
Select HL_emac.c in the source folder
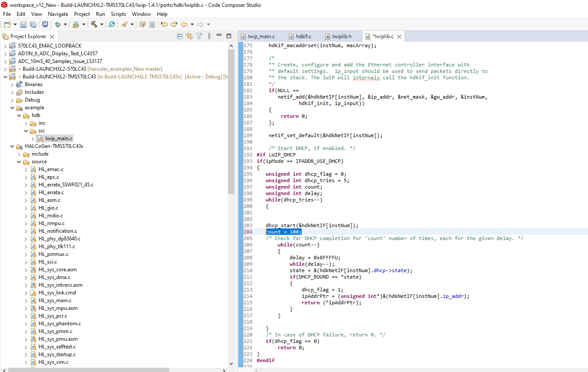[x=51, y=169]
